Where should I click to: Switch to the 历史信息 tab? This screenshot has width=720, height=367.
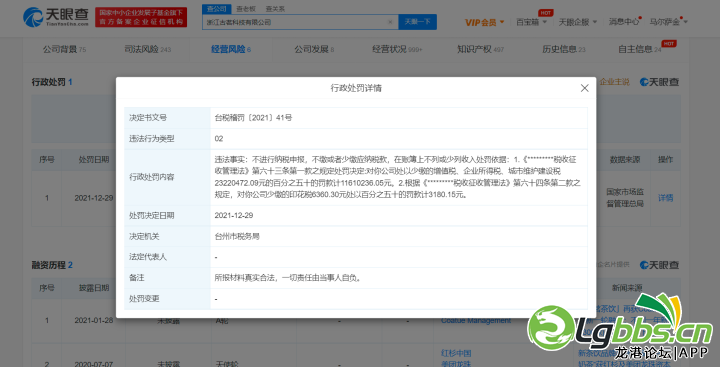pyautogui.click(x=563, y=49)
